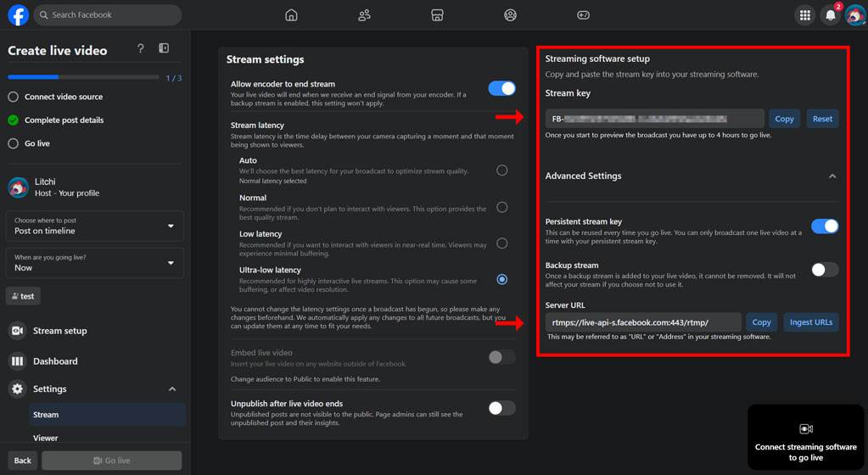The width and height of the screenshot is (868, 475).
Task: Collapse the Advanced Settings section
Action: (x=832, y=176)
